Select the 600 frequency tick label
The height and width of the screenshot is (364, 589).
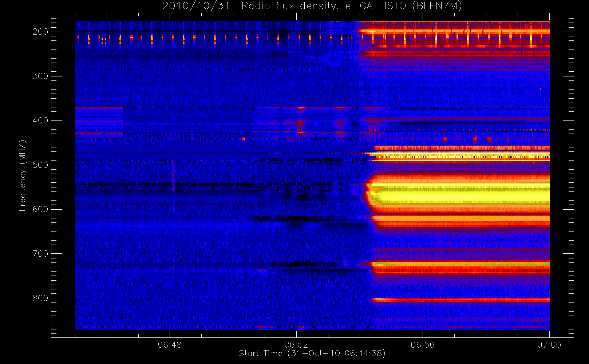[40, 209]
